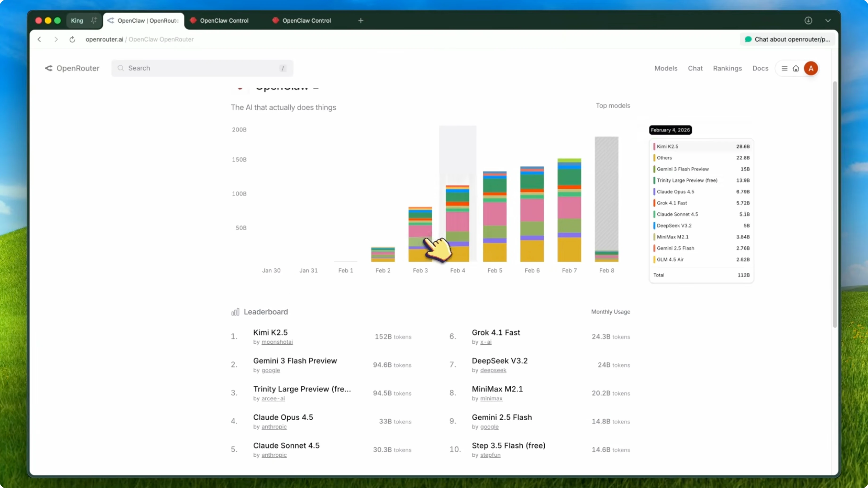Open the orange user avatar
Viewport: 868px width, 488px height.
coord(811,68)
